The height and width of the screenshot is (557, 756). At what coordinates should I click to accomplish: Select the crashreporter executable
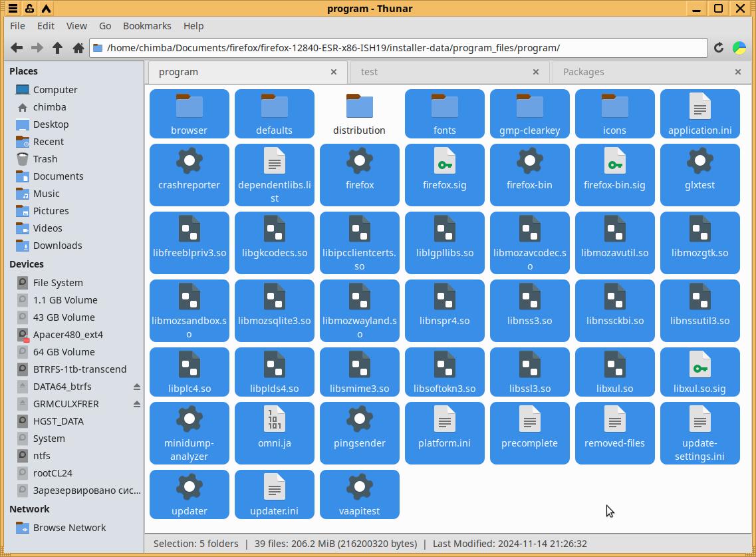(x=189, y=175)
